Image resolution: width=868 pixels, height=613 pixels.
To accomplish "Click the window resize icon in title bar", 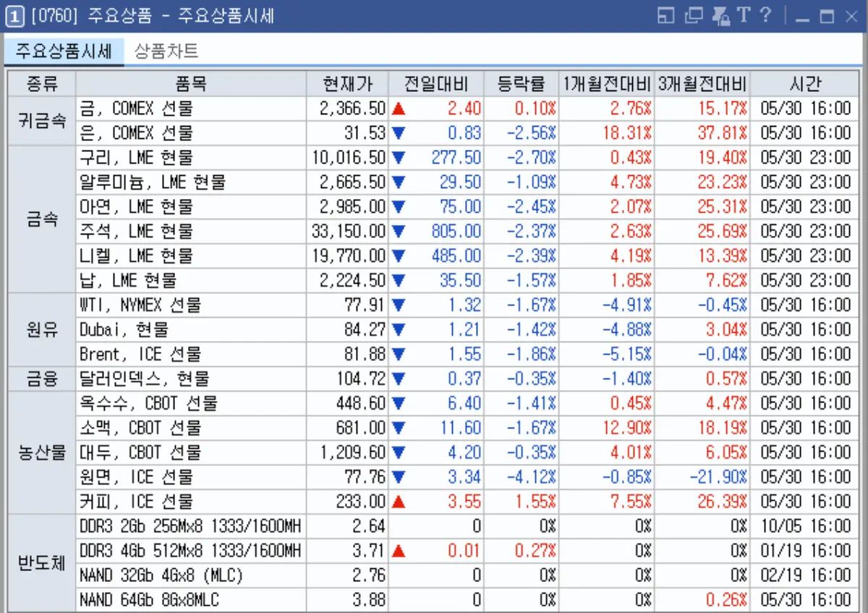I will pyautogui.click(x=665, y=15).
